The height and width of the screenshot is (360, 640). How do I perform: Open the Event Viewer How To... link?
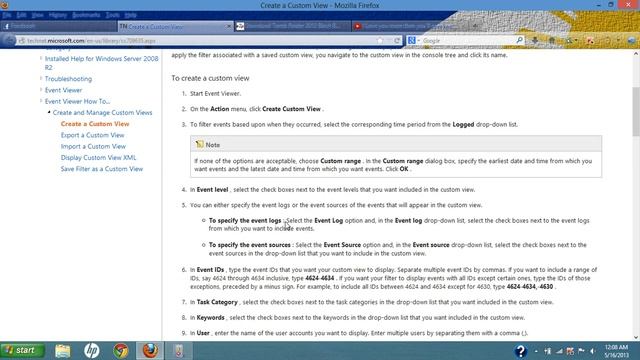click(x=77, y=101)
